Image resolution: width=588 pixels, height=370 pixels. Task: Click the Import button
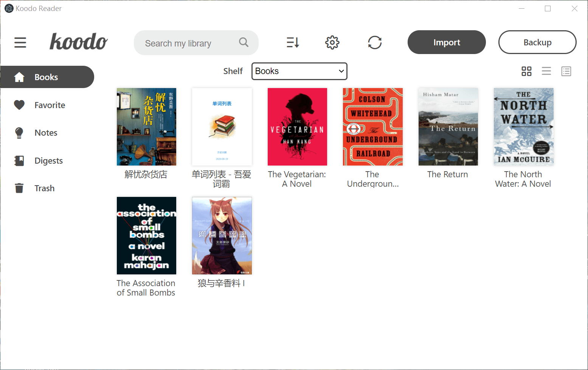pyautogui.click(x=447, y=42)
